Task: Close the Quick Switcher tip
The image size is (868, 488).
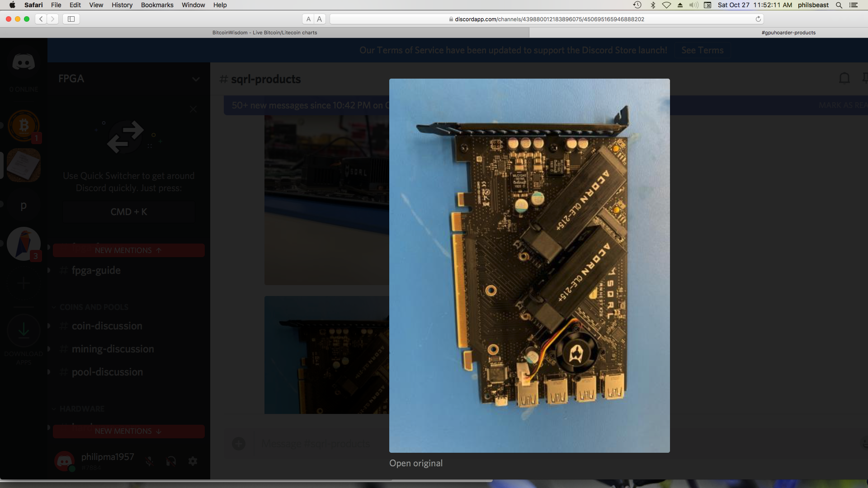Action: (193, 109)
